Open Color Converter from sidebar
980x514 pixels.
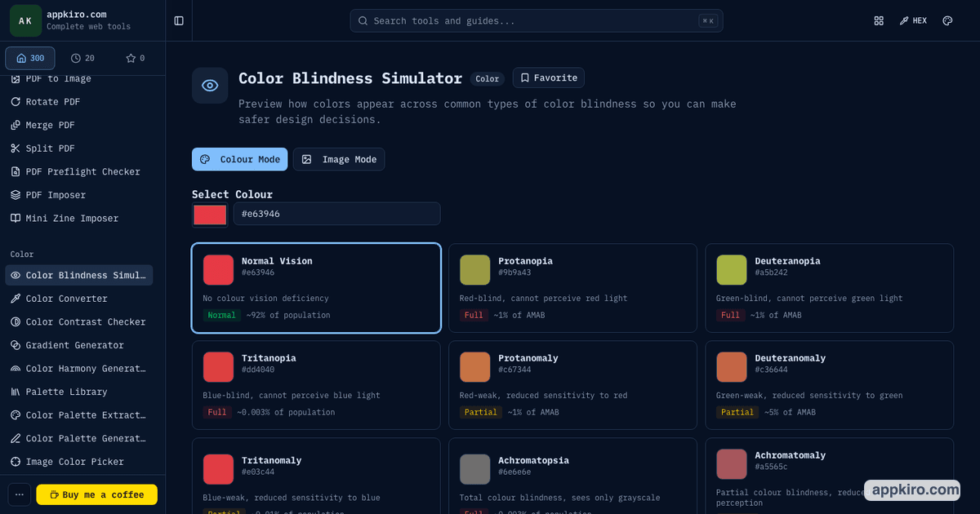pos(79,299)
